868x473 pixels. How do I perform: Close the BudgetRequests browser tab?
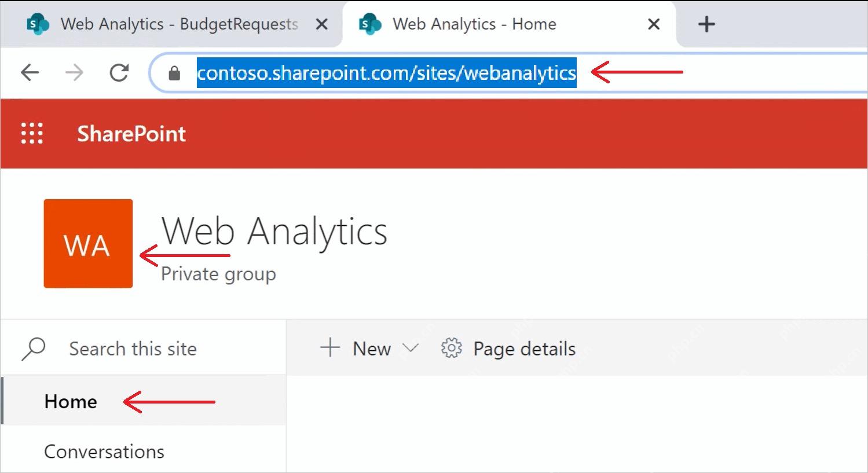coord(321,24)
